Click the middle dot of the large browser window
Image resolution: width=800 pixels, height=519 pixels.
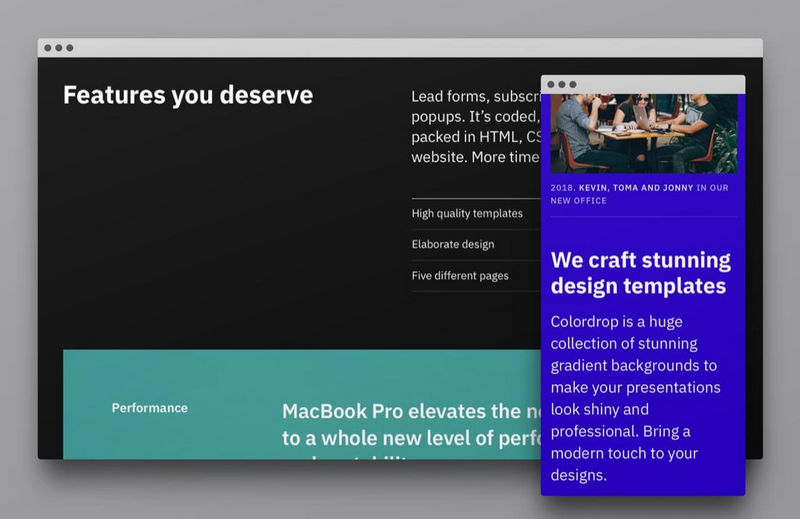(58, 48)
